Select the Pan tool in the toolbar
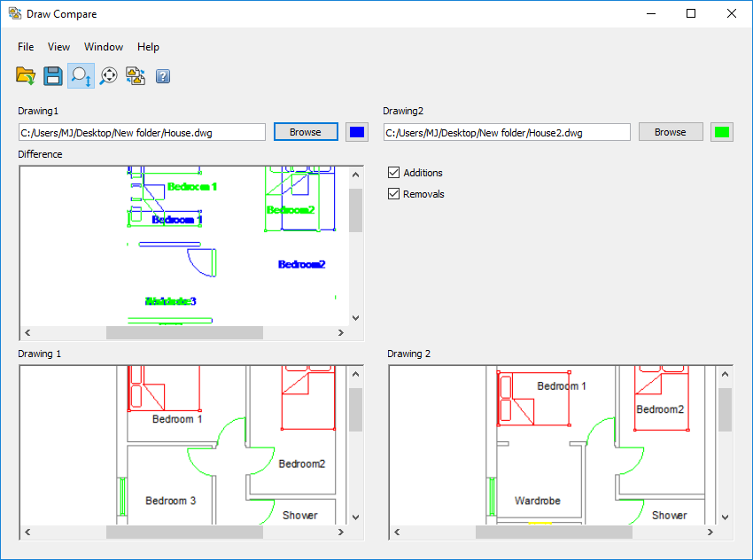 (x=108, y=75)
